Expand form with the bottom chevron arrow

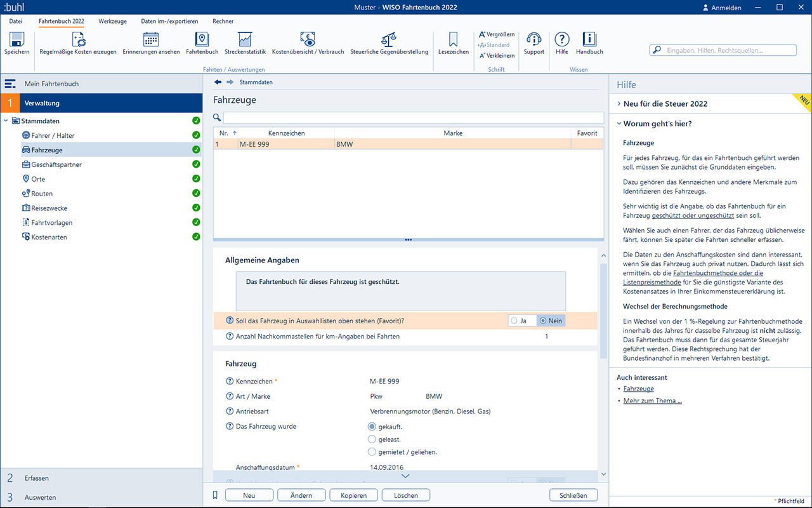406,476
